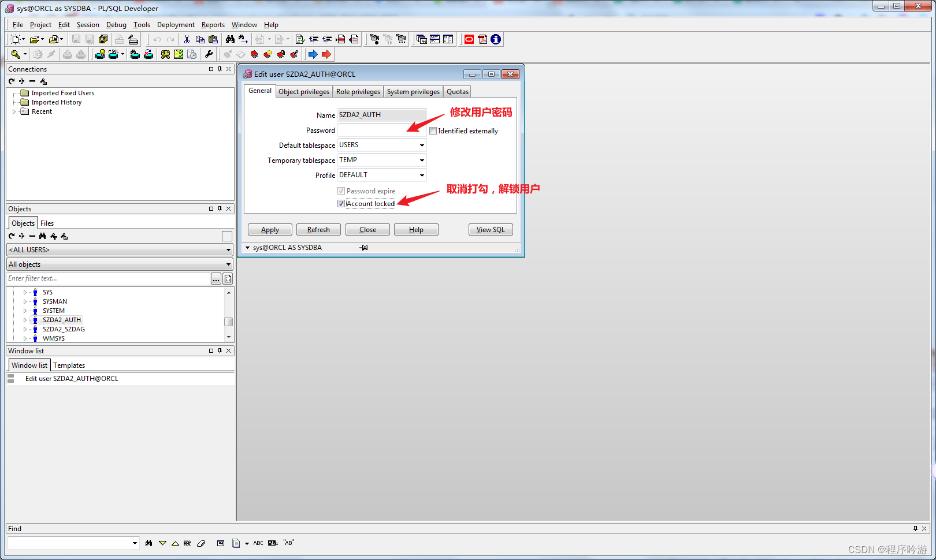Pin the Connections panel

[220, 69]
